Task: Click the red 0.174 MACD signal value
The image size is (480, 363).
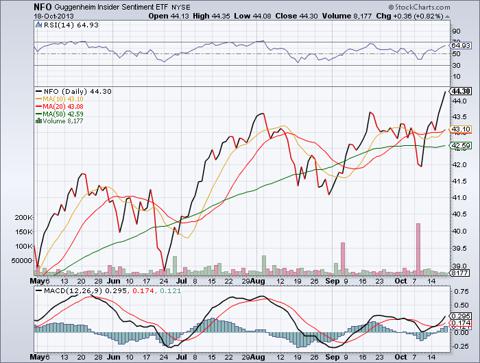Action: (x=143, y=291)
